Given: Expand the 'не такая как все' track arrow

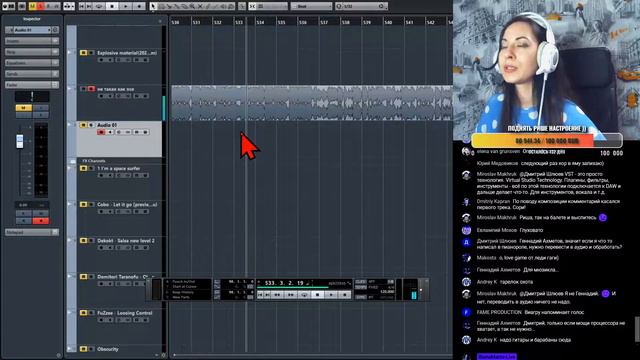Looking at the screenshot, I should point(69,88).
